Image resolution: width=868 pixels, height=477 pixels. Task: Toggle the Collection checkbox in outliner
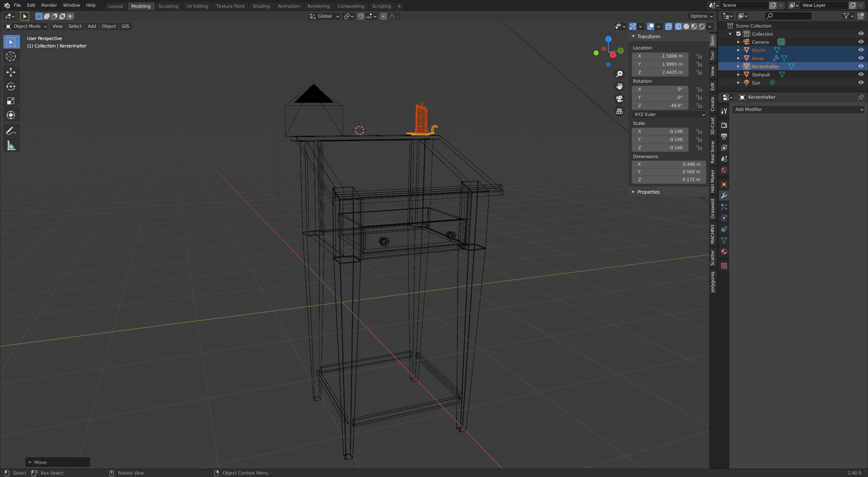click(738, 34)
